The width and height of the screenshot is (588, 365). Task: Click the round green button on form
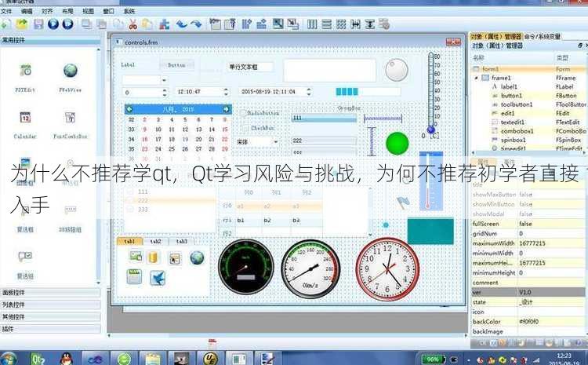coord(397,144)
